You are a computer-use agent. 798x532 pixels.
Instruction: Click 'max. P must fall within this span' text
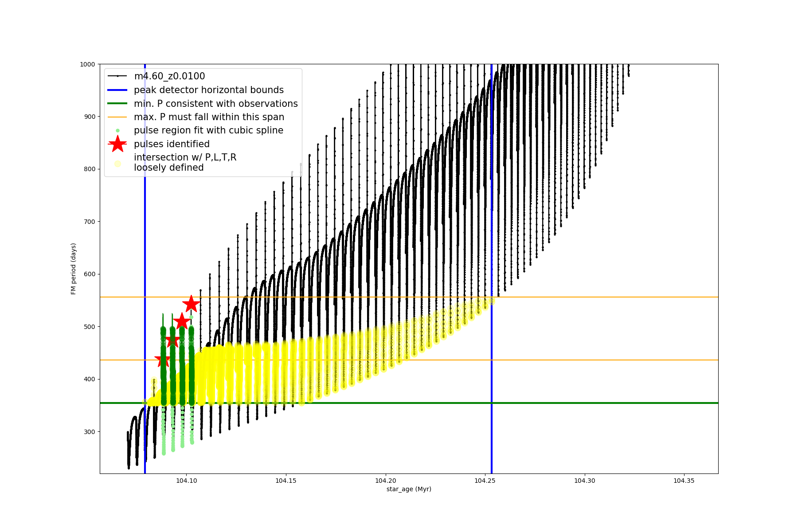[209, 117]
